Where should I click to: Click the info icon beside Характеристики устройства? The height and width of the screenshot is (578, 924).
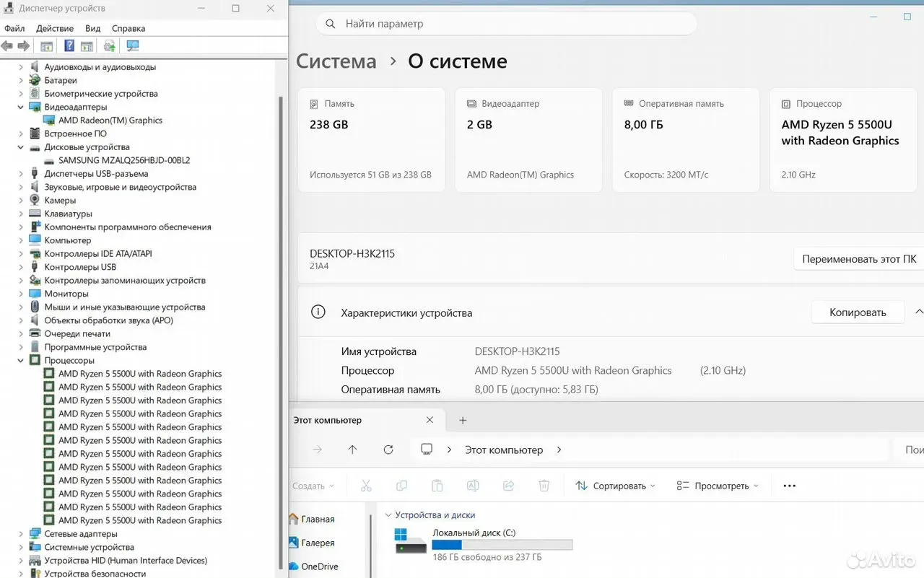[318, 312]
